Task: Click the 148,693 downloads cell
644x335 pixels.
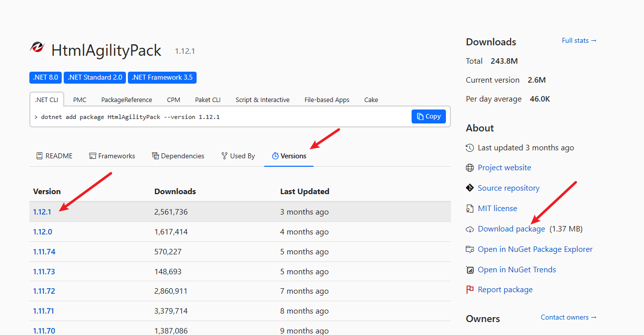Action: click(x=168, y=272)
